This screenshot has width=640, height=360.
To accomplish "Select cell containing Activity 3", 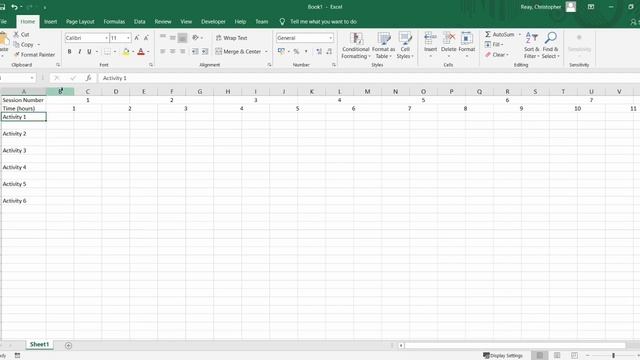I will 23,151.
